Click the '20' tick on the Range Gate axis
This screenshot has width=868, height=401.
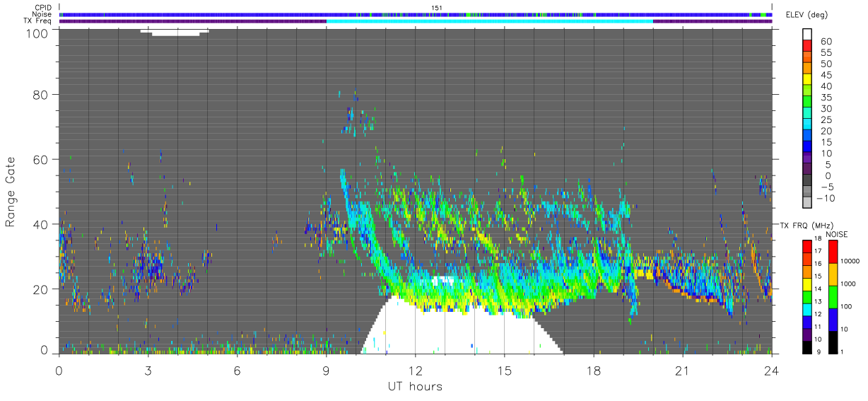[40, 289]
